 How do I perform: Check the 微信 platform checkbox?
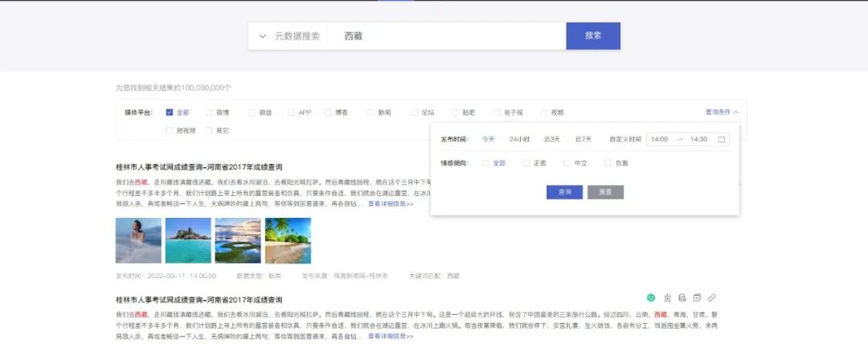(x=252, y=113)
